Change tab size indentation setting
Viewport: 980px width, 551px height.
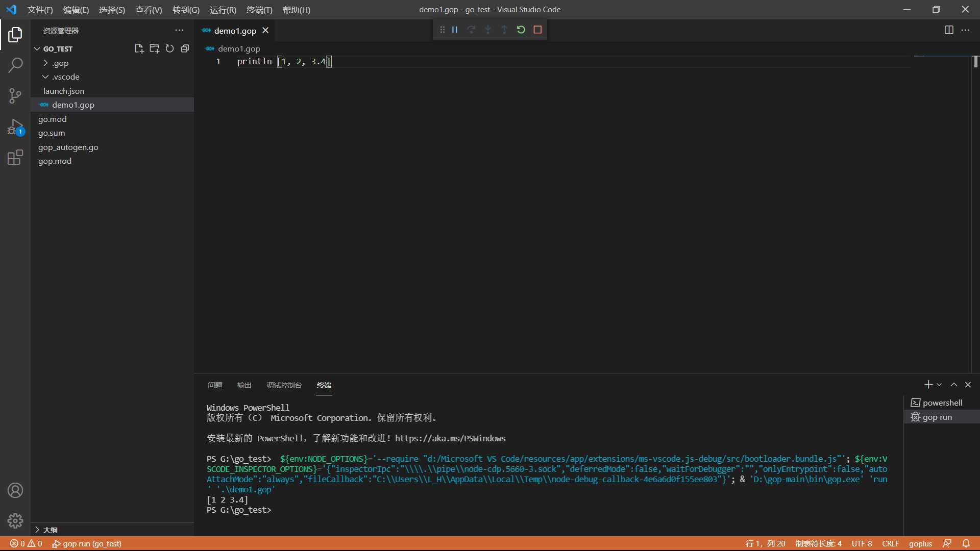point(818,543)
